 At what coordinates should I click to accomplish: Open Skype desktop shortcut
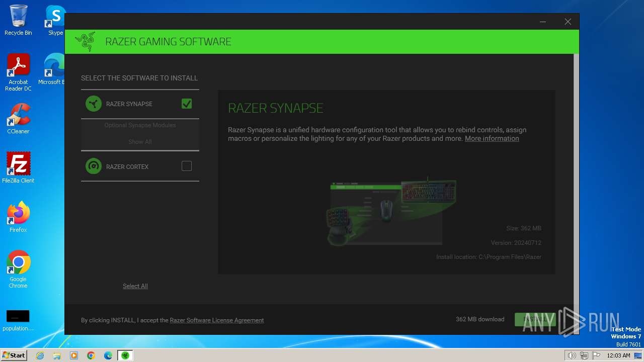point(55,20)
